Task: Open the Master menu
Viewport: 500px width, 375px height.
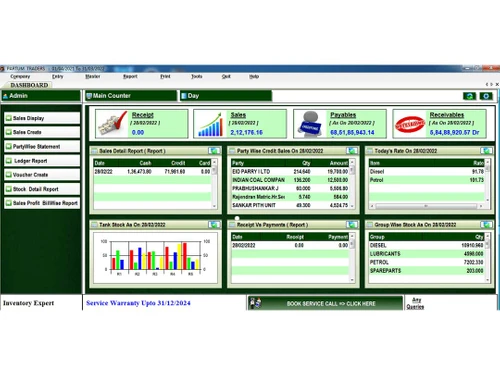Action: pyautogui.click(x=93, y=76)
